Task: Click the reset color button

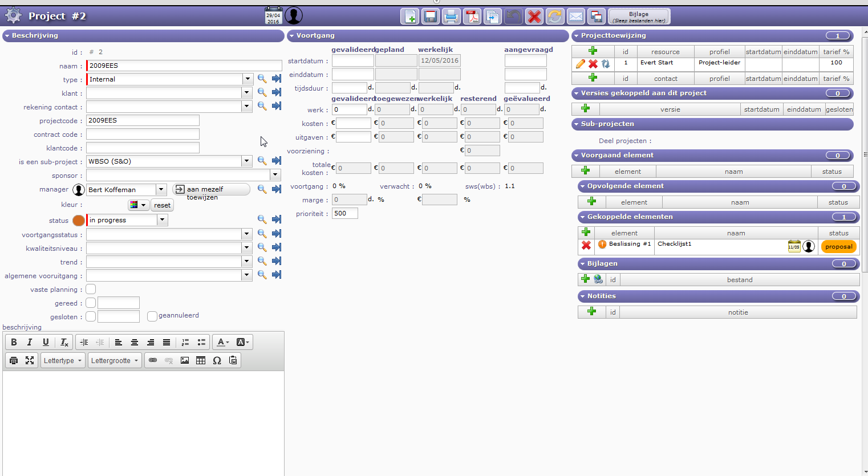Action: pos(162,205)
